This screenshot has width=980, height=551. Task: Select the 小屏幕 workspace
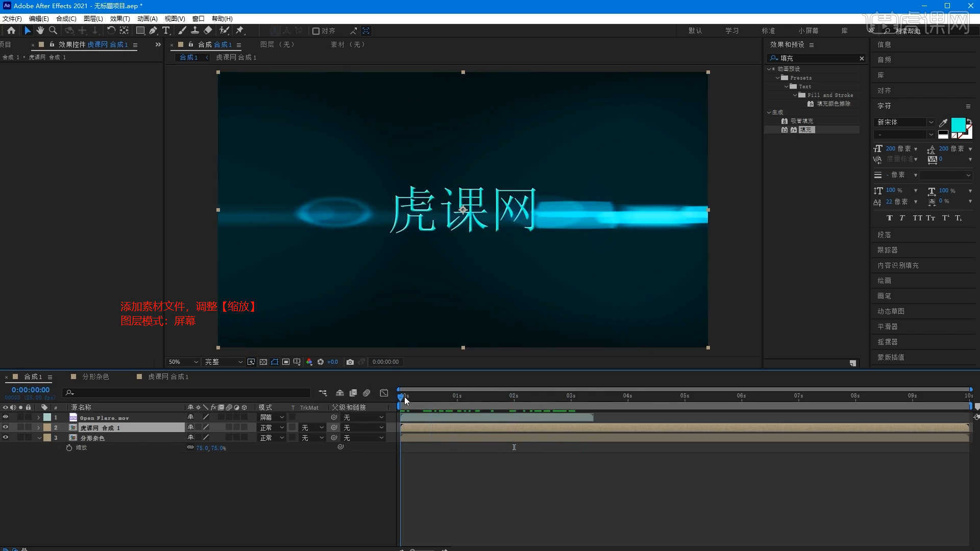tap(808, 31)
